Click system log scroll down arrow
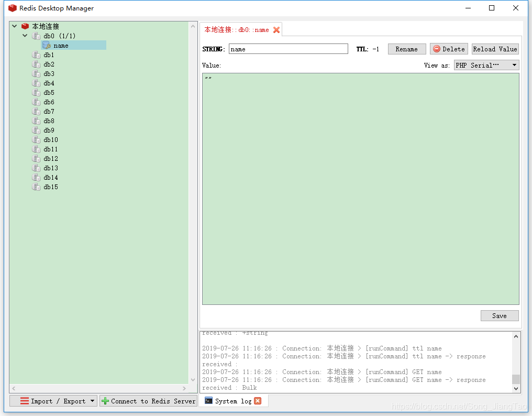532x416 pixels. pyautogui.click(x=516, y=389)
